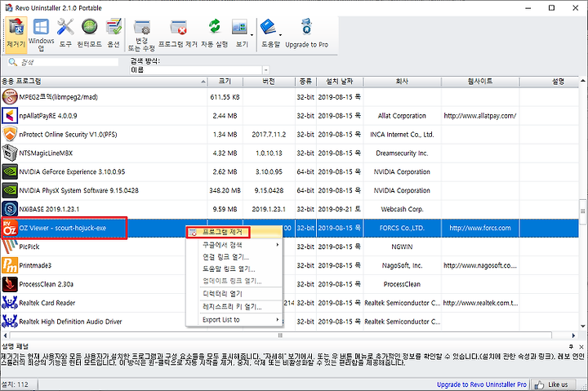Click the 348.20 MB size cell
Viewport: 588px width, 391px height.
tap(225, 190)
